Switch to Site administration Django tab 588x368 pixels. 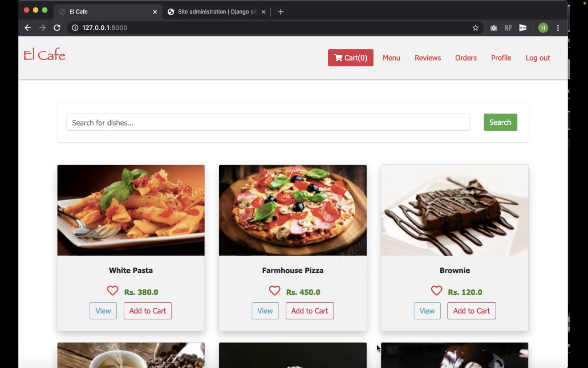coord(217,11)
